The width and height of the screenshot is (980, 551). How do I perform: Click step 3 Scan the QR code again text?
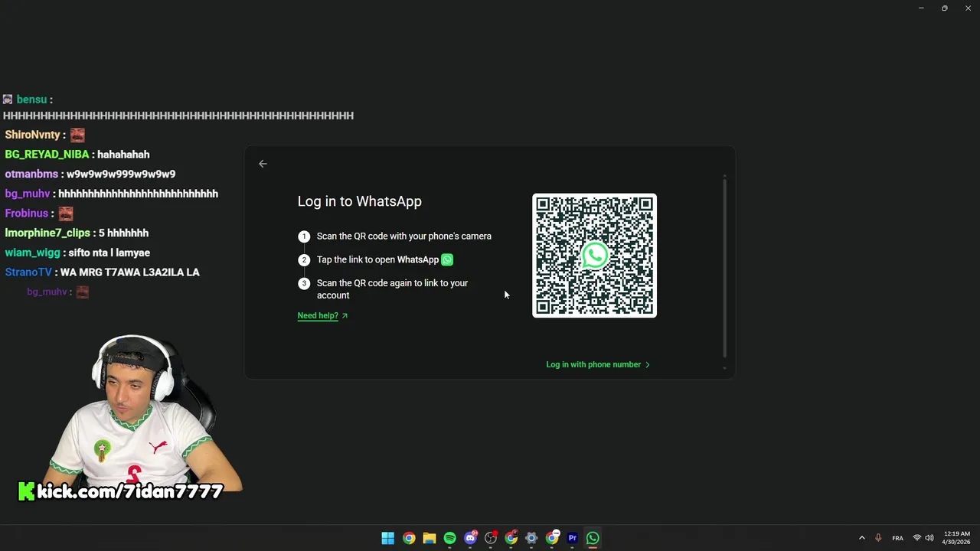pos(392,289)
